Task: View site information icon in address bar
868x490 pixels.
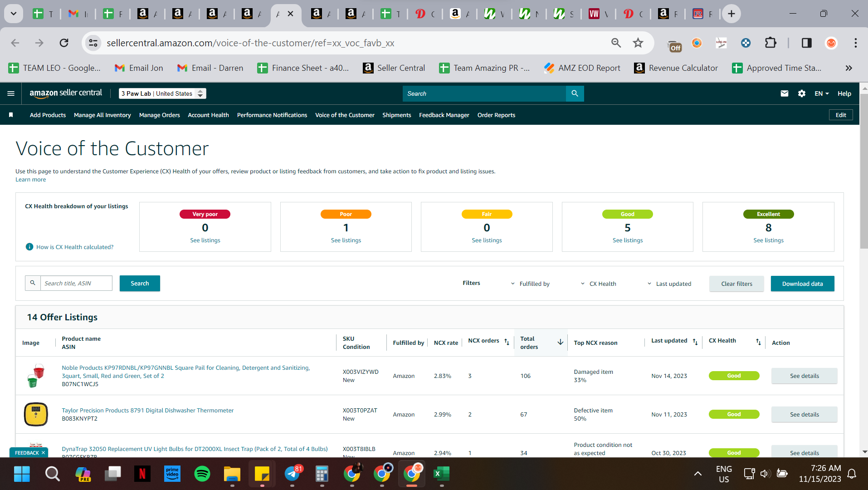Action: 93,43
